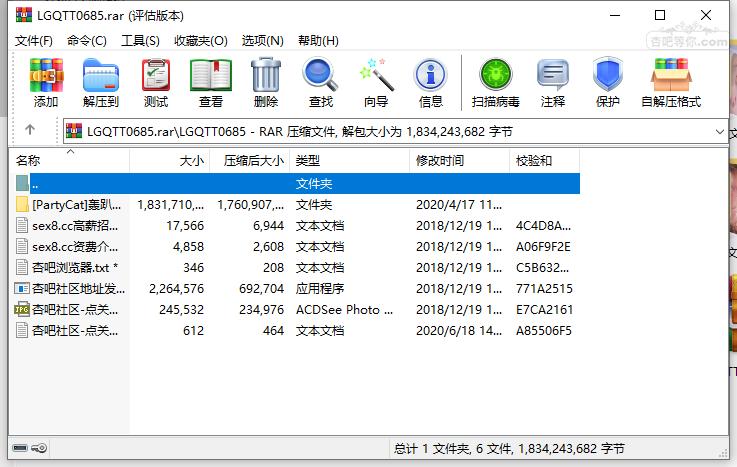
Task: Open the 帮助(H) menu
Action: [318, 41]
